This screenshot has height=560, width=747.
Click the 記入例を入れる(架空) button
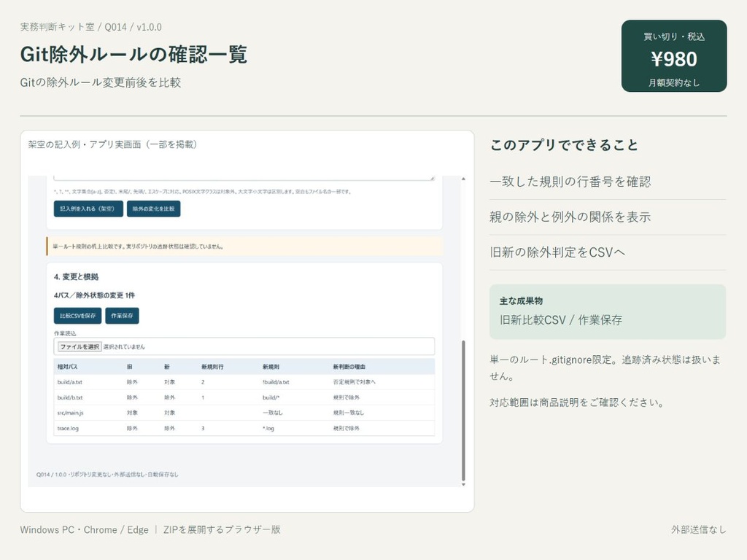click(x=88, y=209)
